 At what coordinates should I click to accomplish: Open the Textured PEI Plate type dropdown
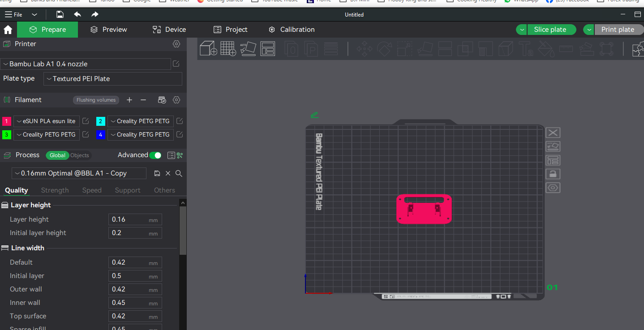click(x=113, y=79)
